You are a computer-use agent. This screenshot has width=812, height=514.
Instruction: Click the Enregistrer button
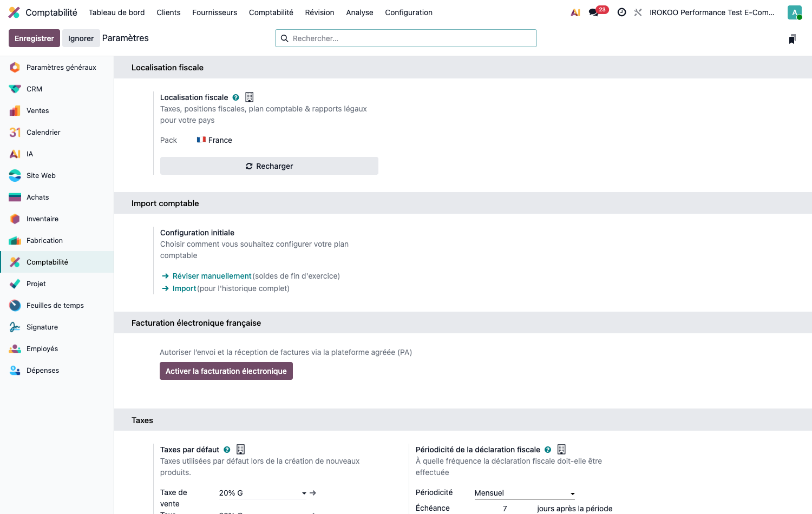[x=34, y=38]
